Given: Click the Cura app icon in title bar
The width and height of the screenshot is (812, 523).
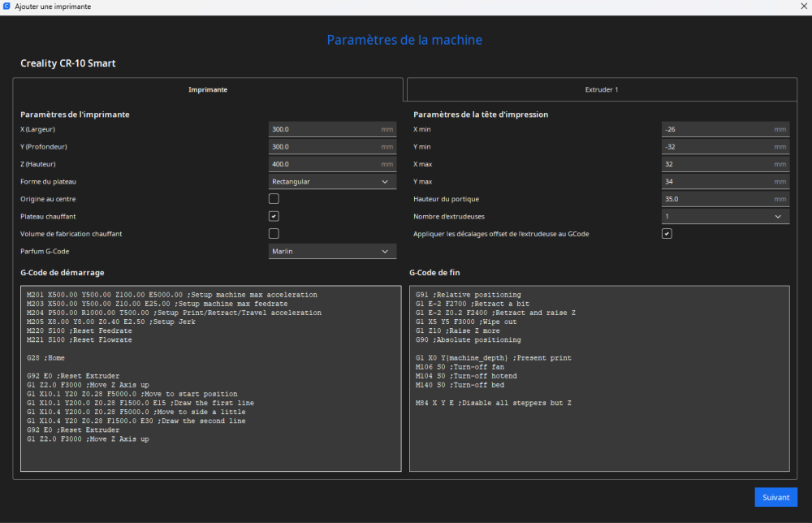Looking at the screenshot, I should point(6,6).
